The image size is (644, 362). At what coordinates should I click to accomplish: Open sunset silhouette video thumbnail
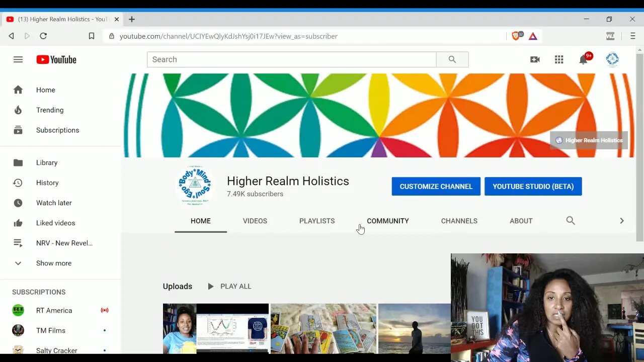415,328
